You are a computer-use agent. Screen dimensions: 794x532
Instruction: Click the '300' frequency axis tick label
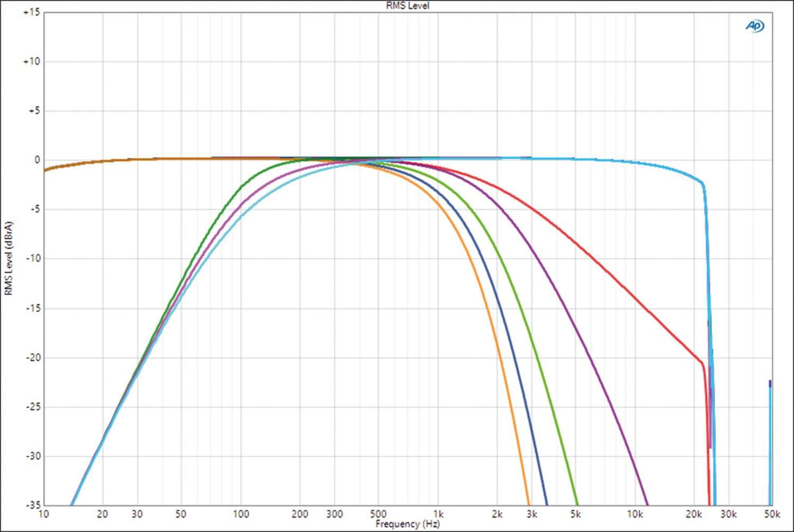click(x=335, y=514)
